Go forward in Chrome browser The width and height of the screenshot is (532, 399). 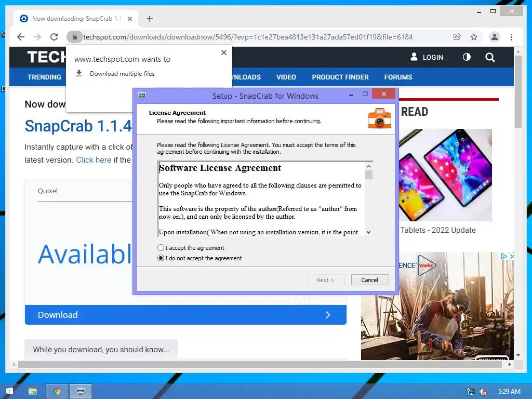(37, 37)
